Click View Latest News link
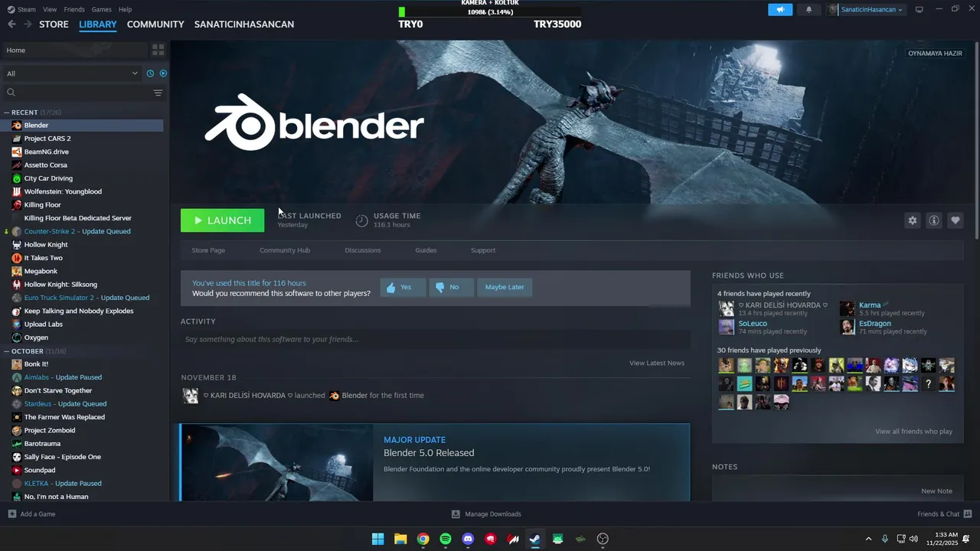 [657, 363]
